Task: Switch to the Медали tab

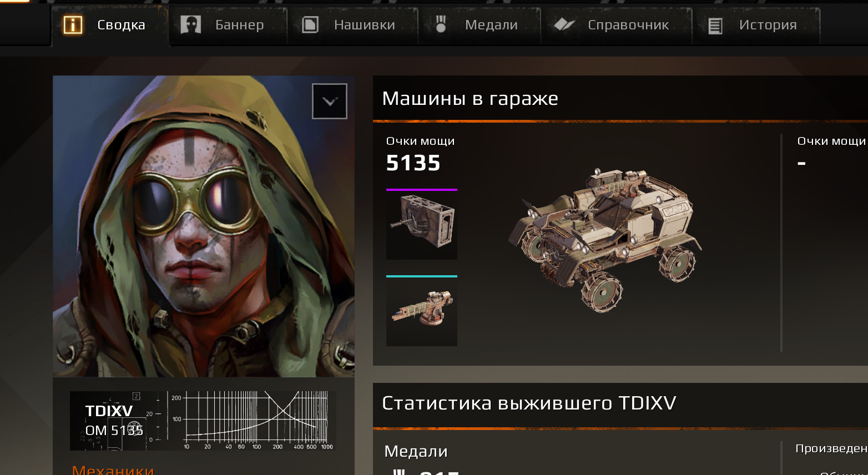Action: click(x=480, y=26)
